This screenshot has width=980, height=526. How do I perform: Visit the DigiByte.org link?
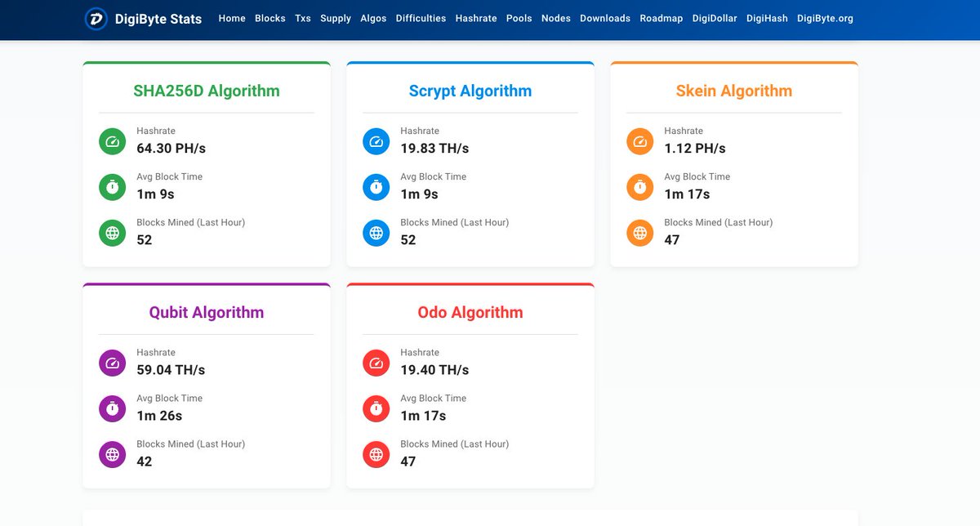tap(825, 18)
